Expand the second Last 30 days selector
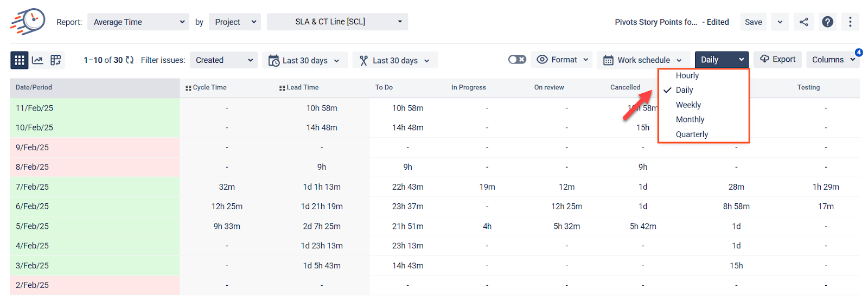The height and width of the screenshot is (302, 868). [x=395, y=60]
